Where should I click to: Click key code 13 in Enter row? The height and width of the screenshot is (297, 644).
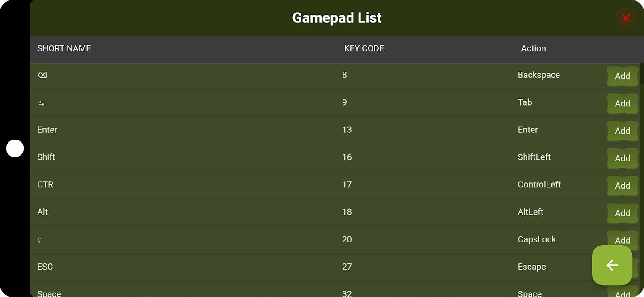347,130
